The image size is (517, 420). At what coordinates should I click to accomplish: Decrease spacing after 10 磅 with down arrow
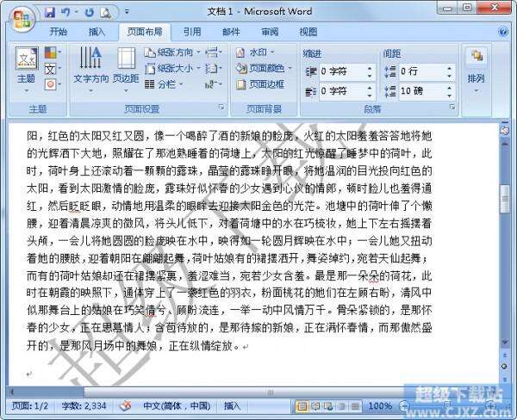pos(450,95)
